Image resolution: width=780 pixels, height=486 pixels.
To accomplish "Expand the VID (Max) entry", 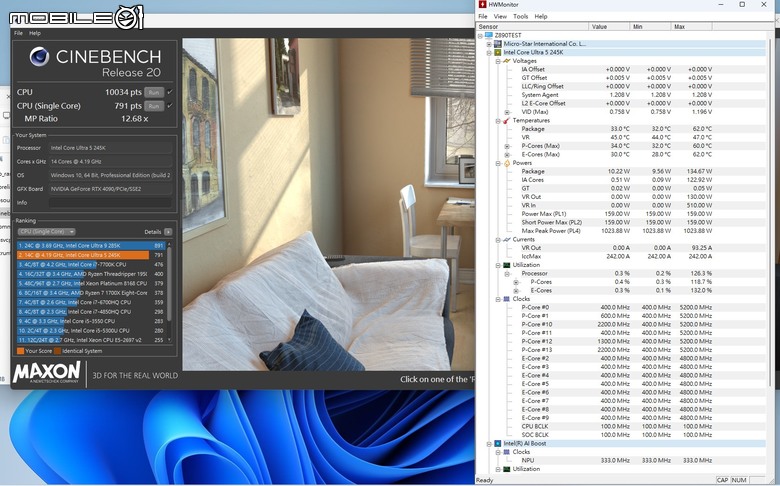I will [507, 112].
